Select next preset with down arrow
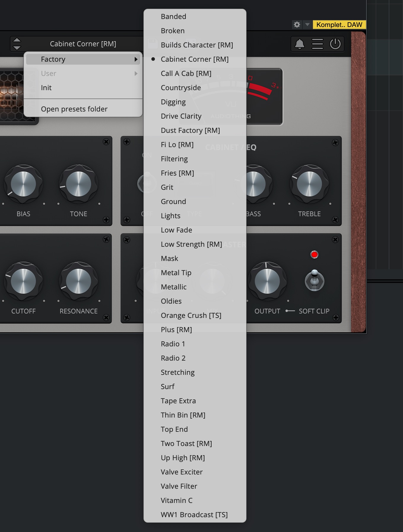This screenshot has width=403, height=532. point(17,48)
